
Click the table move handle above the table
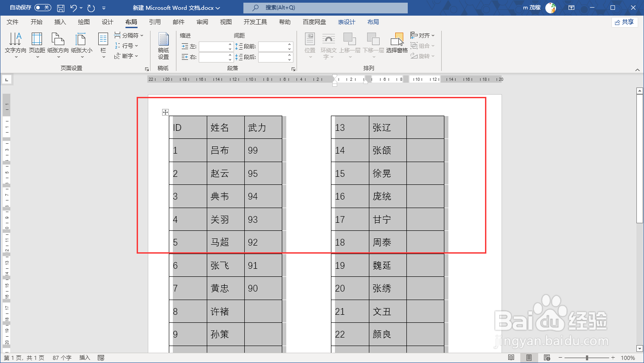(x=165, y=112)
